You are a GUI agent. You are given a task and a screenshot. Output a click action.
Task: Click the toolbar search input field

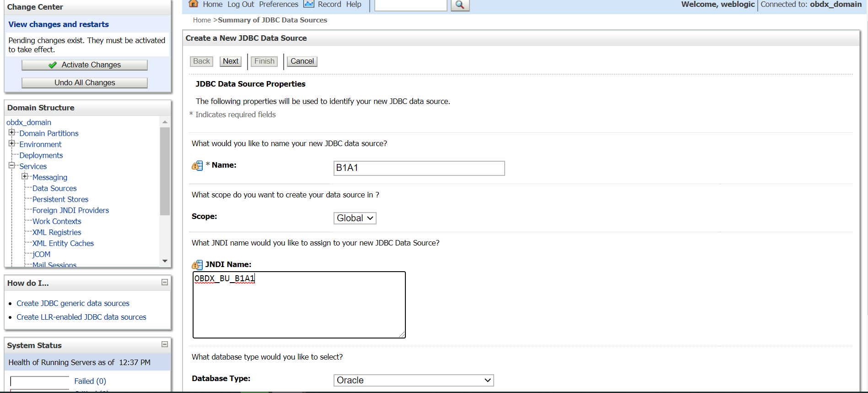411,5
